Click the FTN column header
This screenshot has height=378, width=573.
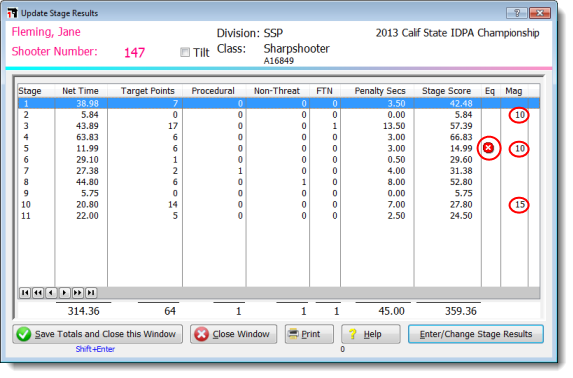tap(325, 91)
